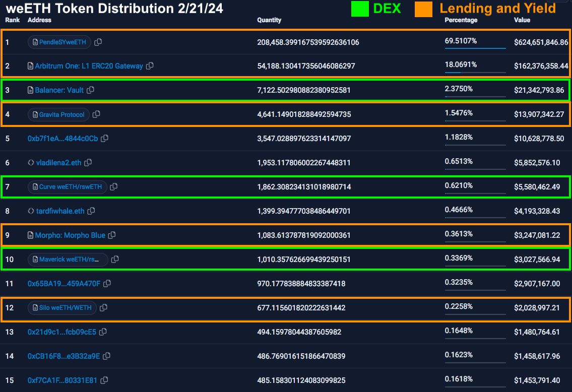Copy Arbitrum One L1 ERC20 Gateway address

(150, 66)
